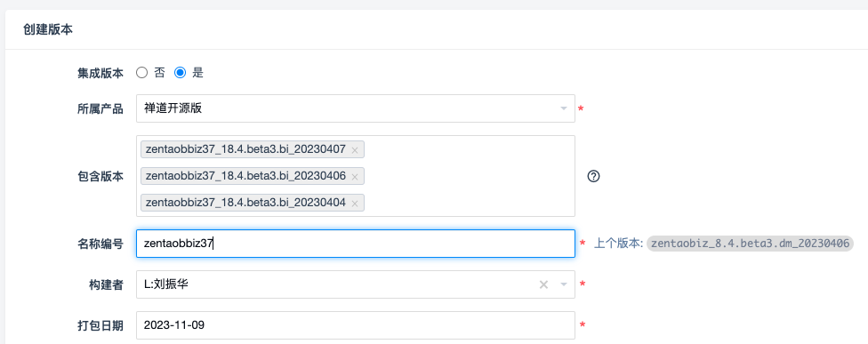Remove the bi_20230407 version tag
The width and height of the screenshot is (868, 344).
[355, 150]
